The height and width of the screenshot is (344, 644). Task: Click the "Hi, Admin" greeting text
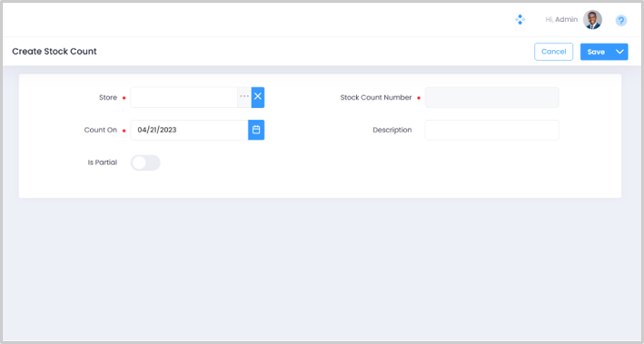[x=561, y=20]
